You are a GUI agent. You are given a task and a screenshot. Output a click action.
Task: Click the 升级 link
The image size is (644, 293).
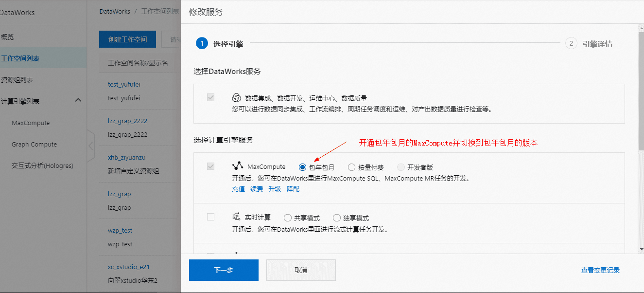(x=275, y=189)
